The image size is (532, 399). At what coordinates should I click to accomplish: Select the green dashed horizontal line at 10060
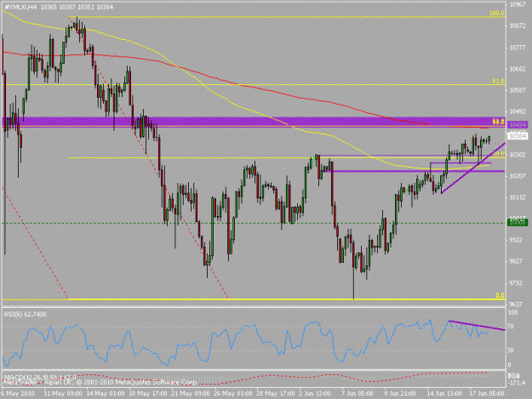tap(254, 223)
